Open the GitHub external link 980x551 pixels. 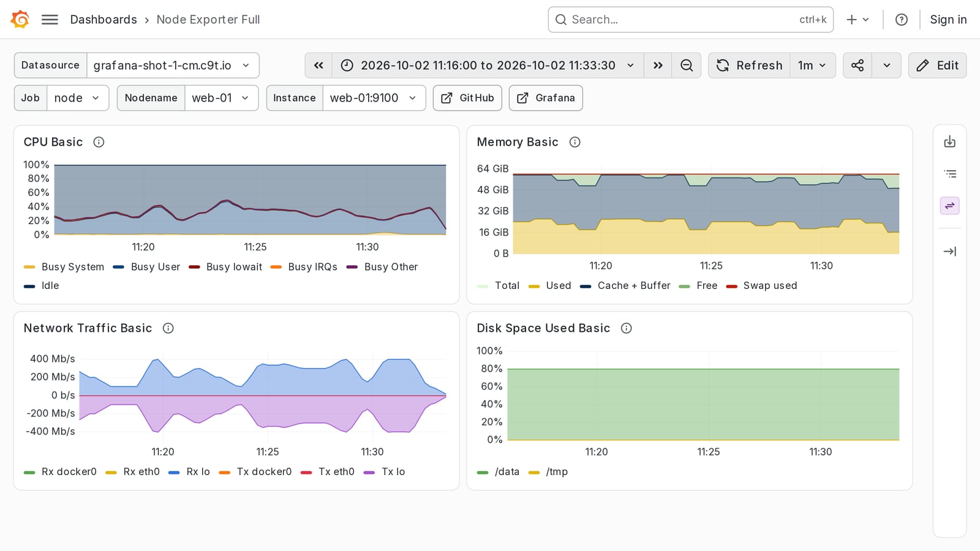point(467,98)
